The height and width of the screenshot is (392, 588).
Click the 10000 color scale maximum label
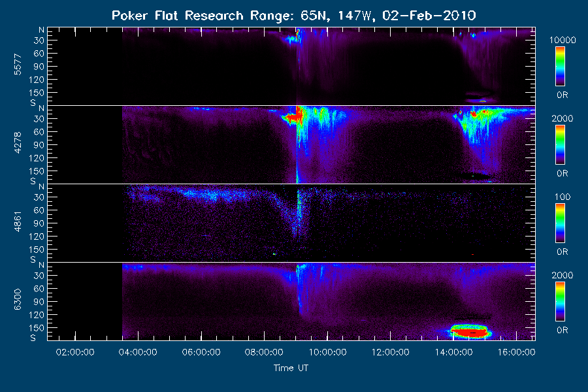[563, 40]
